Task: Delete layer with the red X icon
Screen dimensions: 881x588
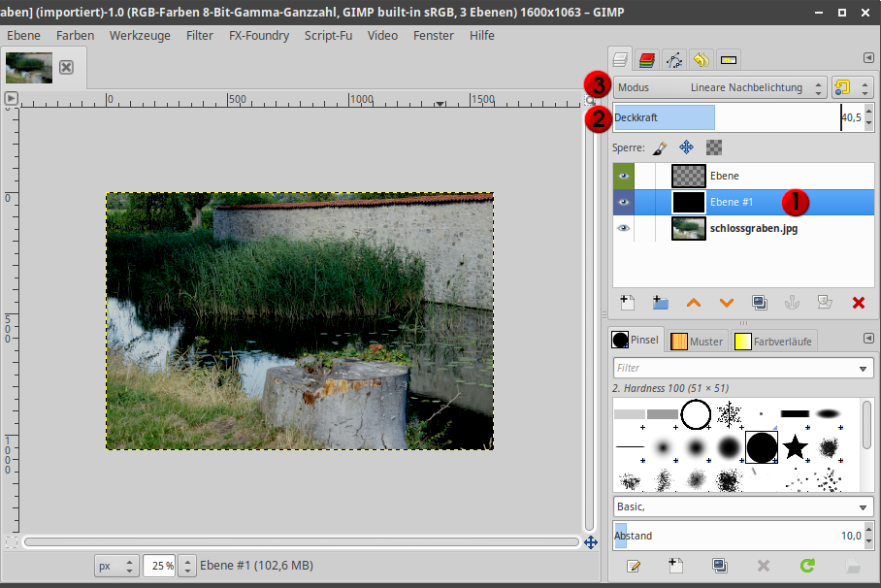Action: coord(858,303)
